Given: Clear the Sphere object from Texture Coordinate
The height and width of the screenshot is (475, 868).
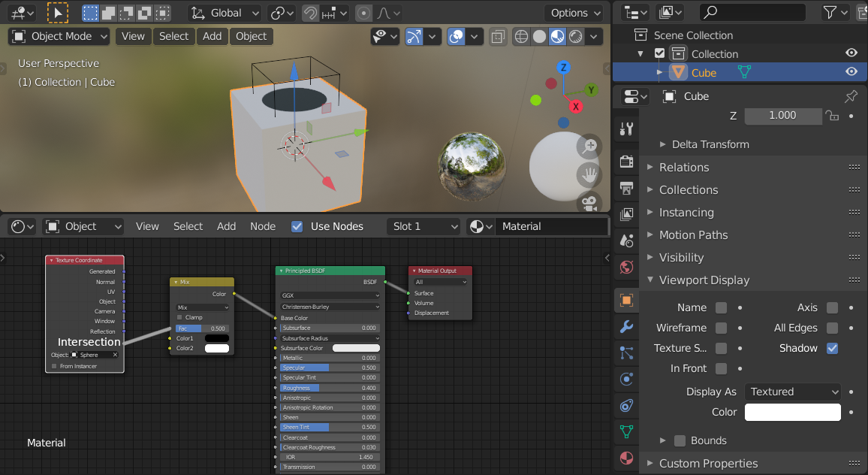Looking at the screenshot, I should click(115, 355).
